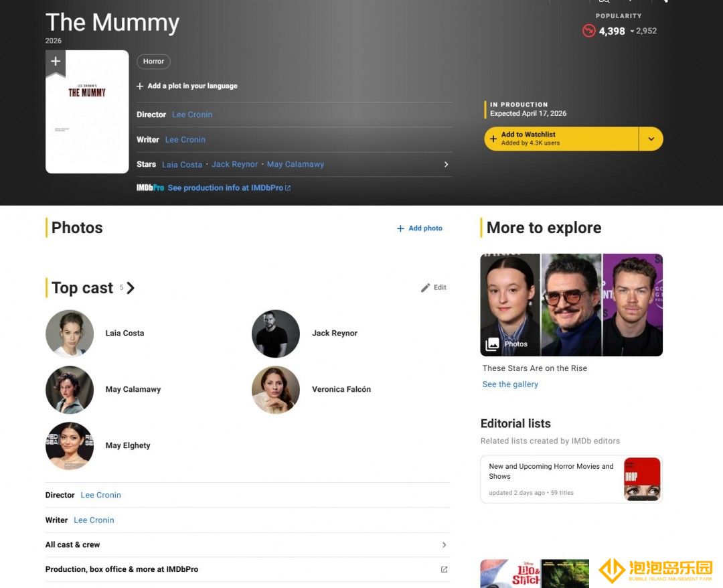The image size is (723, 588).
Task: Click the Expected April 17, 2026 text
Action: click(528, 113)
